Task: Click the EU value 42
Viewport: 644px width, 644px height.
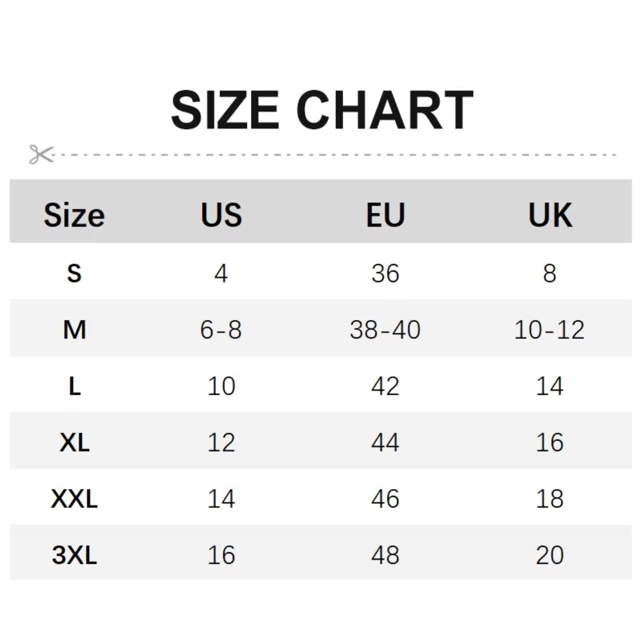Action: tap(385, 386)
